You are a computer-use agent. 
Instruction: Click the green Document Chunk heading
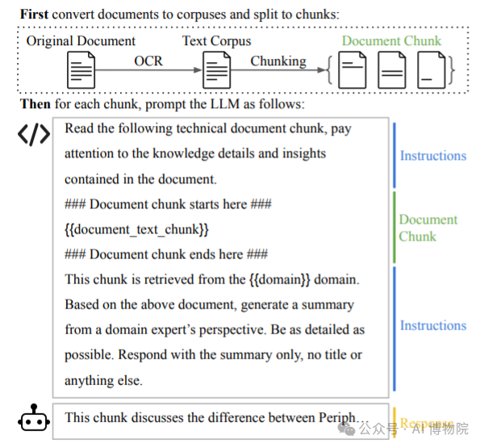[391, 41]
